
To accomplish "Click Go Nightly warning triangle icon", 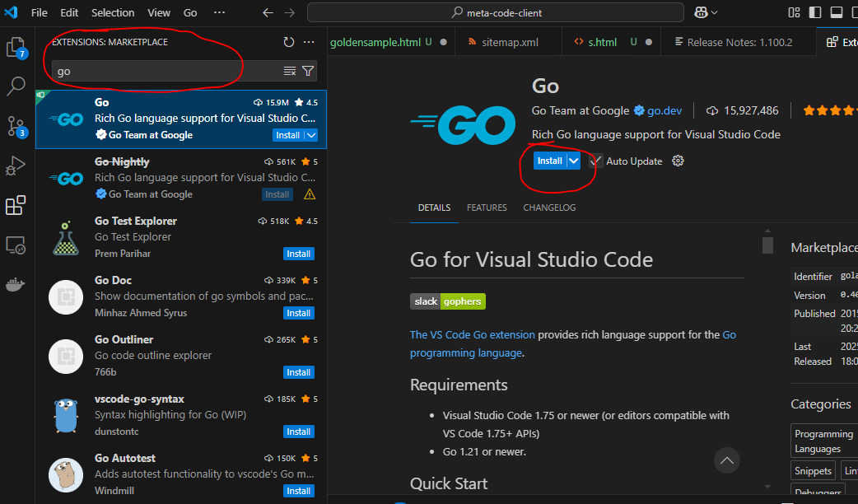I will pyautogui.click(x=310, y=194).
